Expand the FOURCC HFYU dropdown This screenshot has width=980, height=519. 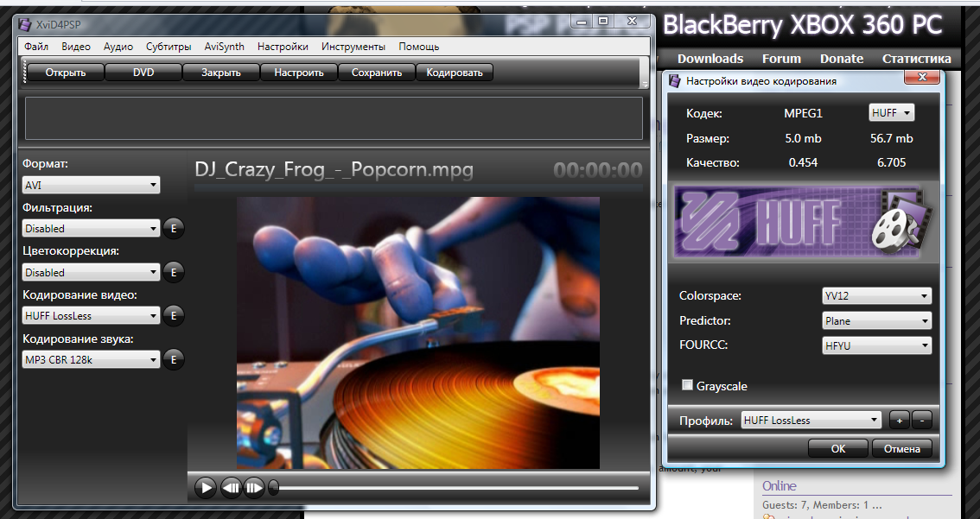pos(877,345)
